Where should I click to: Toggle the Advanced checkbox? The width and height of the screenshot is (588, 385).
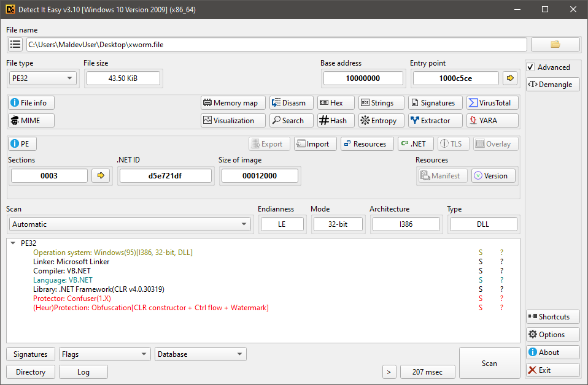(x=531, y=67)
